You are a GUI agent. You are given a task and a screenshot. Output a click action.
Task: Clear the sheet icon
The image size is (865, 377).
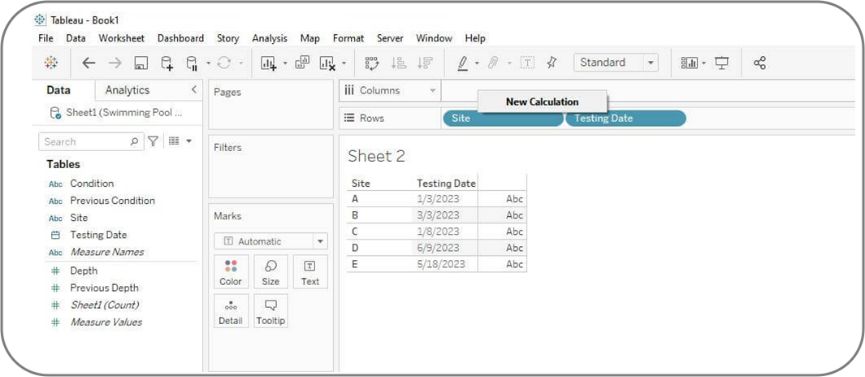coord(327,63)
